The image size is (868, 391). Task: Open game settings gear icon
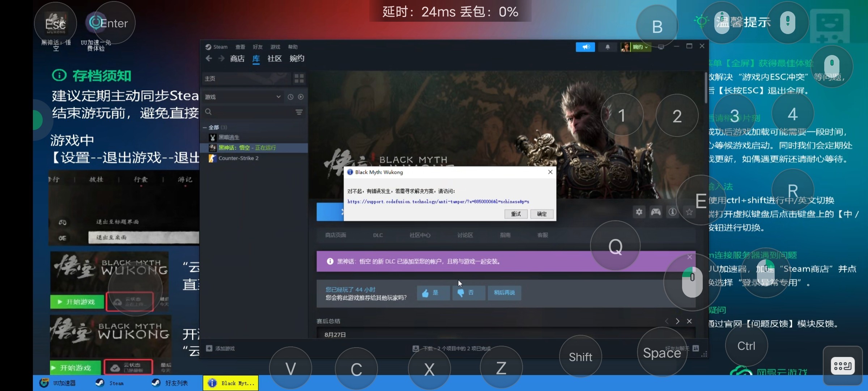639,212
